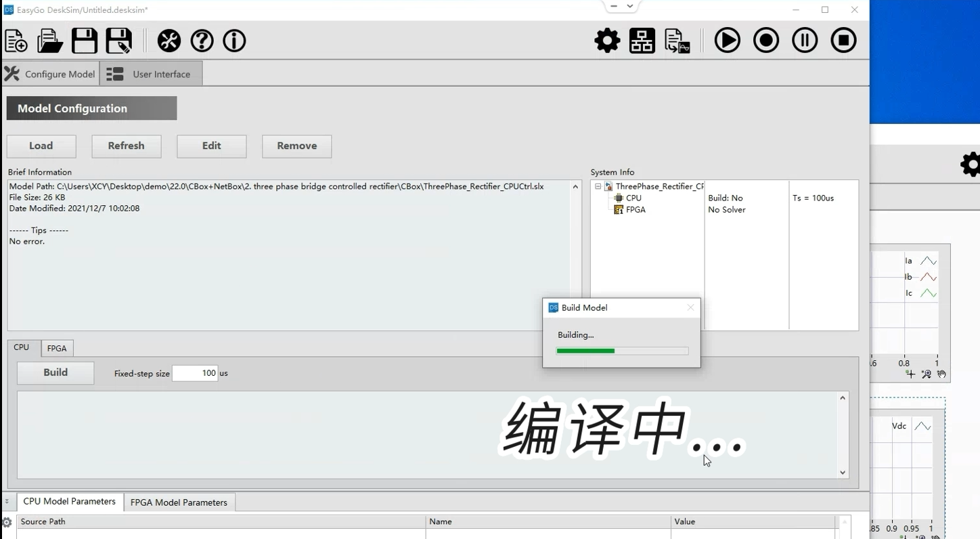Collapse the ThreePhase_Rectifier tree node

[x=598, y=186]
